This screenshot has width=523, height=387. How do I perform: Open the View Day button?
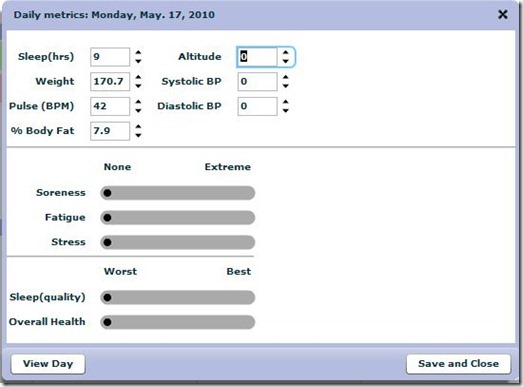(x=48, y=364)
